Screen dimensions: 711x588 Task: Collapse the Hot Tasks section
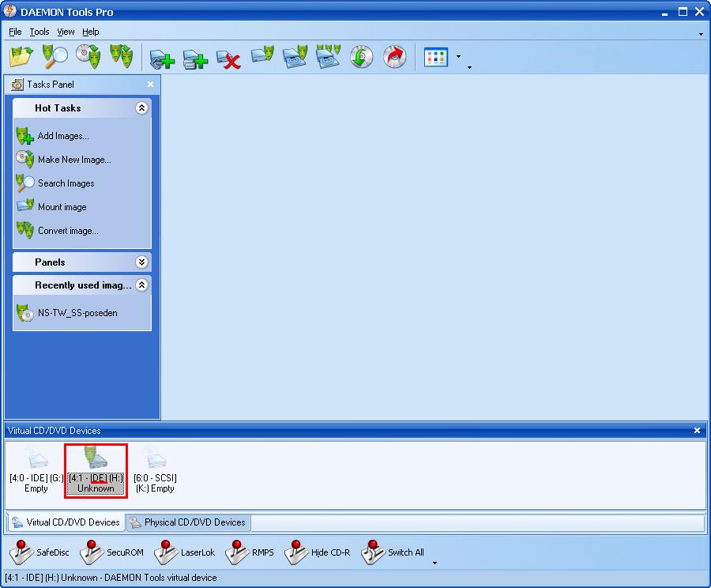[x=141, y=108]
